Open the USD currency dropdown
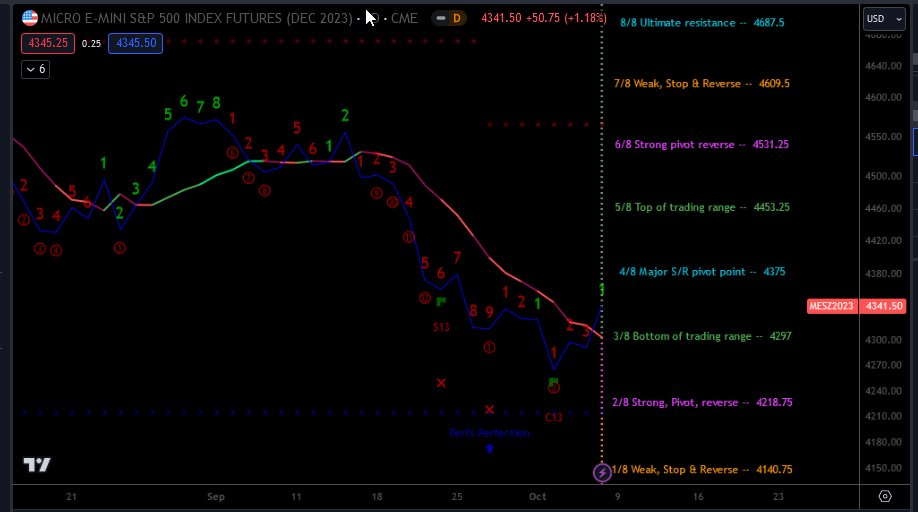This screenshot has height=512, width=918. [x=884, y=19]
